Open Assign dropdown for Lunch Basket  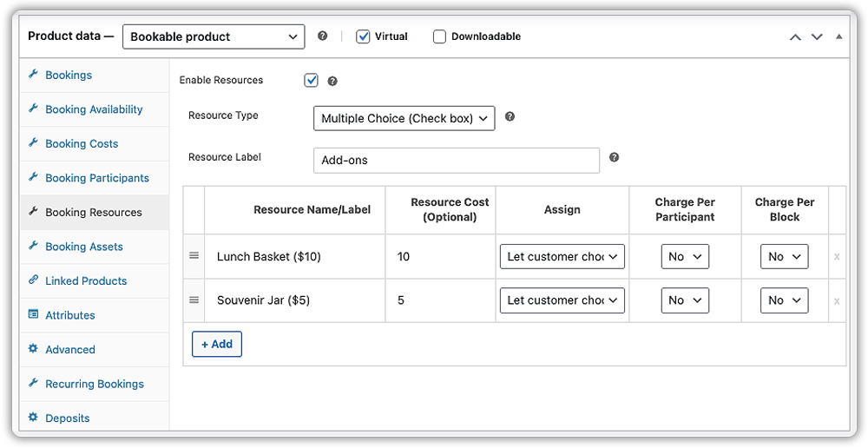click(x=562, y=256)
